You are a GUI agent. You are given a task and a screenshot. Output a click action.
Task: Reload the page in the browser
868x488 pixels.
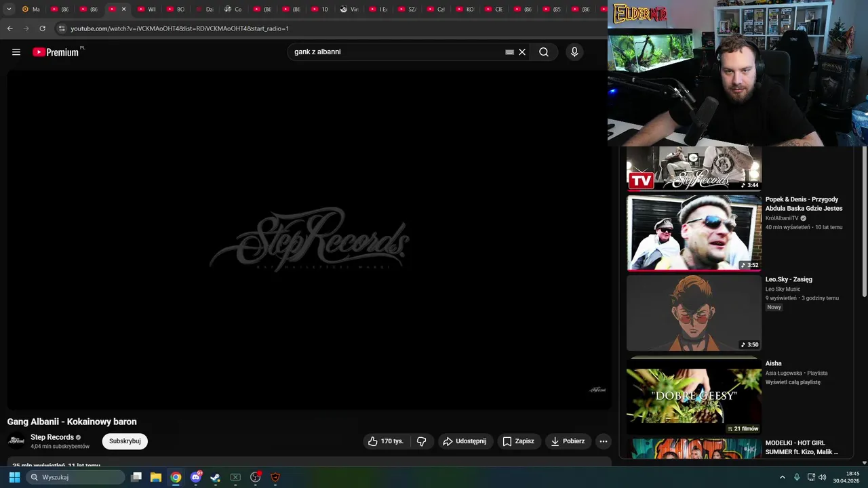pyautogui.click(x=42, y=28)
